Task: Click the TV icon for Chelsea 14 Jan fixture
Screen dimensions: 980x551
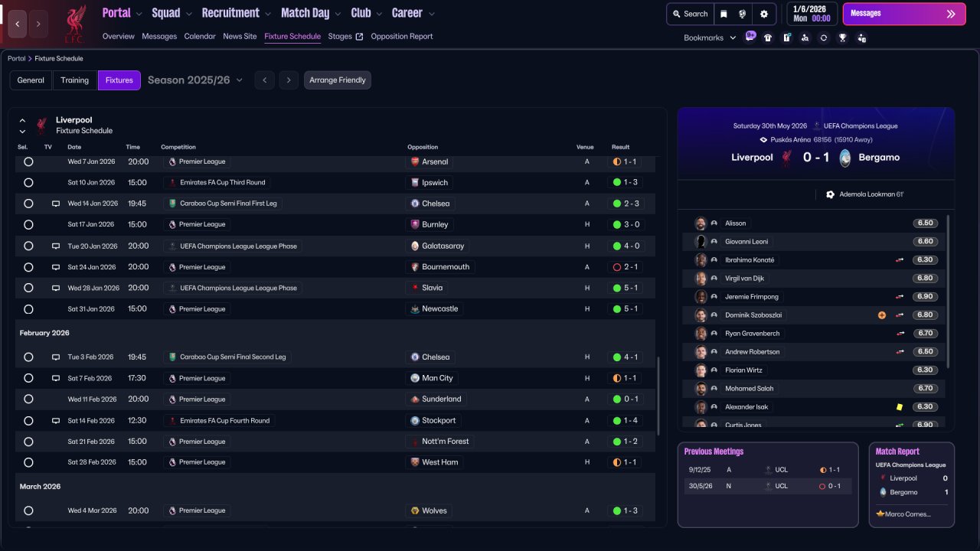Action: (55, 204)
